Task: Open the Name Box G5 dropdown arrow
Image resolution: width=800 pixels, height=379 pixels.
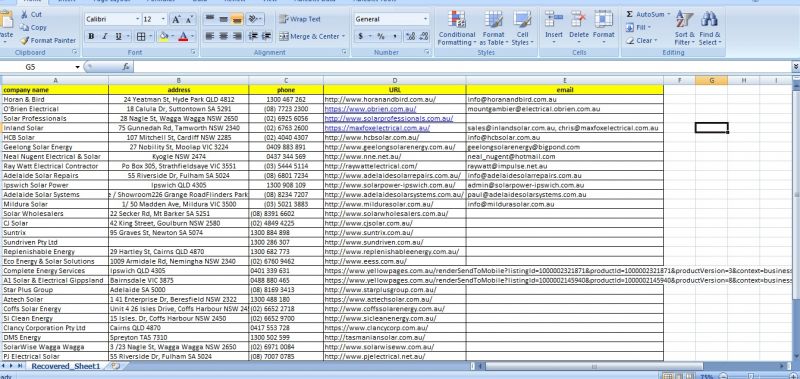Action: click(78, 67)
